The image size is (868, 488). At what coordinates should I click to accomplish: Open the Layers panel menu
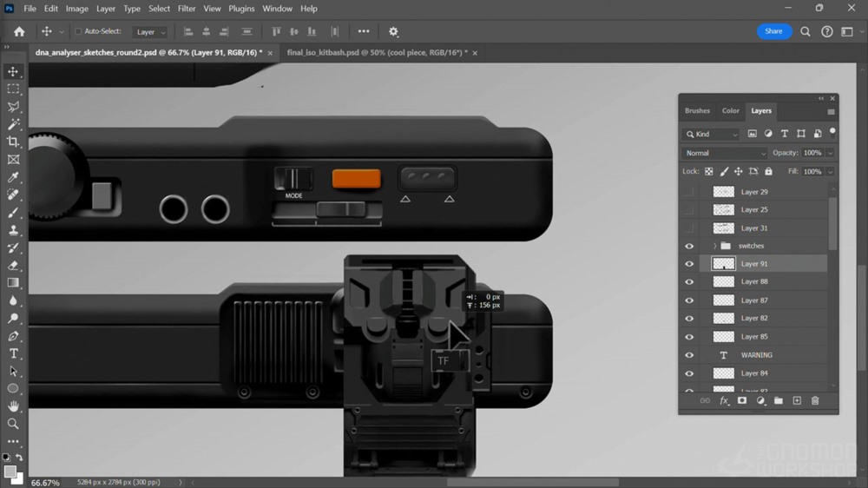[x=831, y=112]
